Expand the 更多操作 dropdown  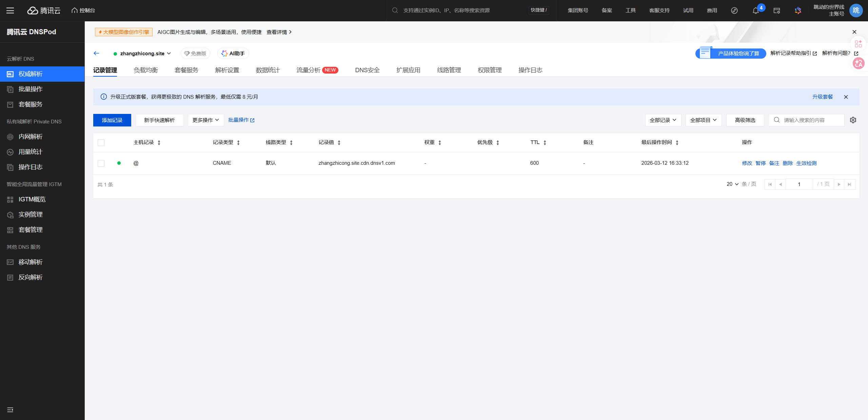pyautogui.click(x=206, y=120)
